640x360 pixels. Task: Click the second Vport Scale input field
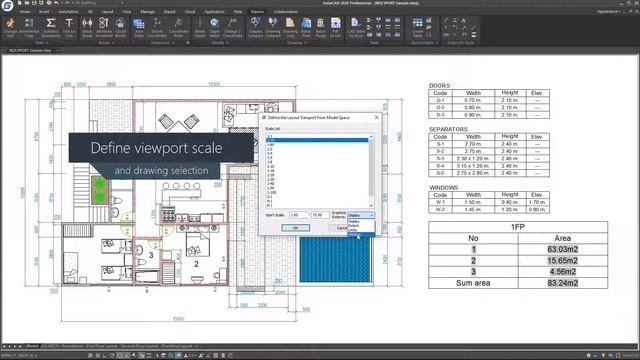coord(320,215)
